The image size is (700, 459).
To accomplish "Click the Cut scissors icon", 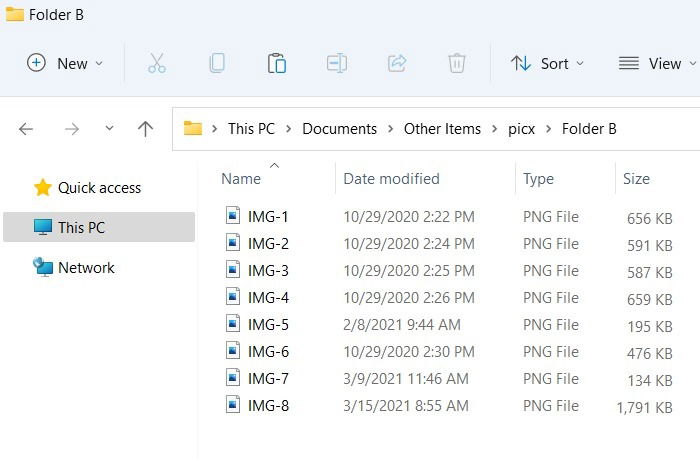I will pyautogui.click(x=157, y=63).
